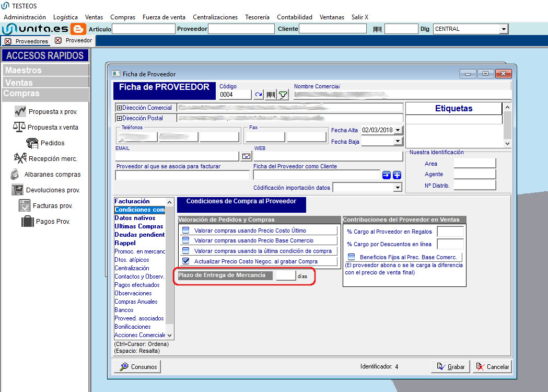This screenshot has height=392, width=548.
Task: Click blue arrow icon for Proveedor como Cliente
Action: [386, 175]
